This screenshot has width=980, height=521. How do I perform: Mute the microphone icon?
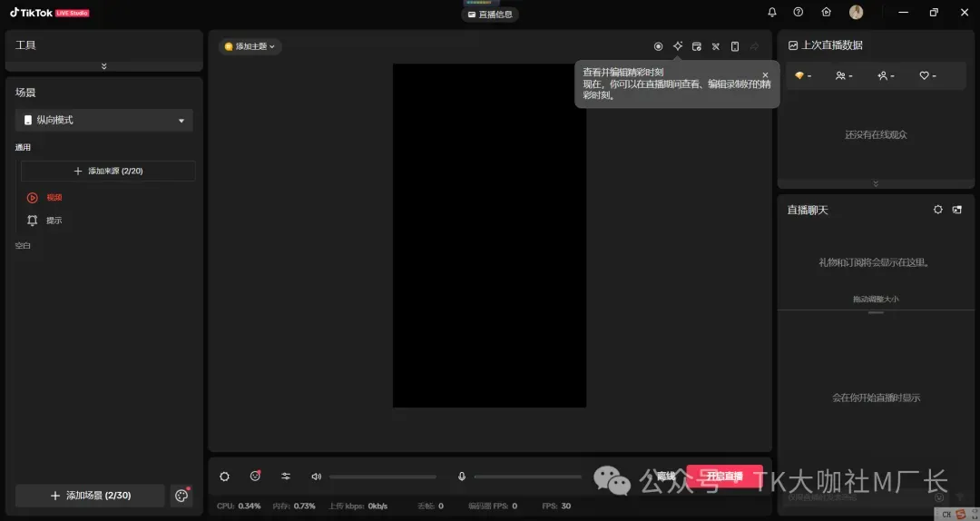(462, 477)
